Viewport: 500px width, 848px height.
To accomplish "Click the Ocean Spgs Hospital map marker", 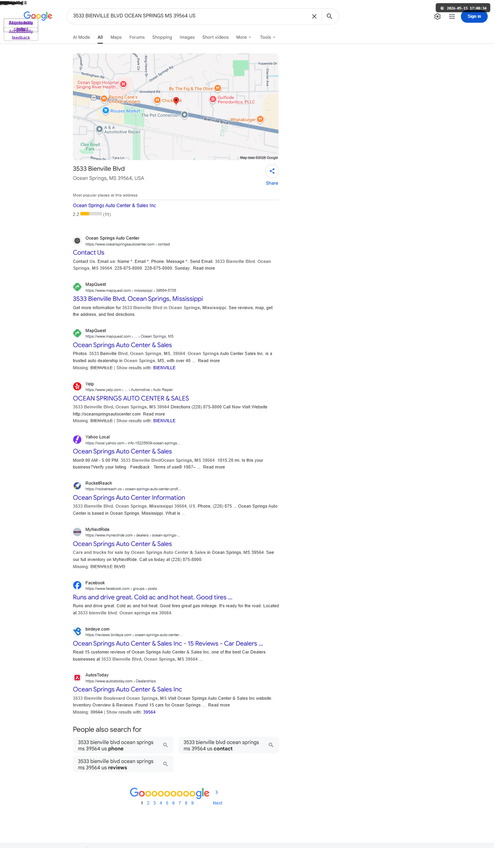I will [x=123, y=84].
